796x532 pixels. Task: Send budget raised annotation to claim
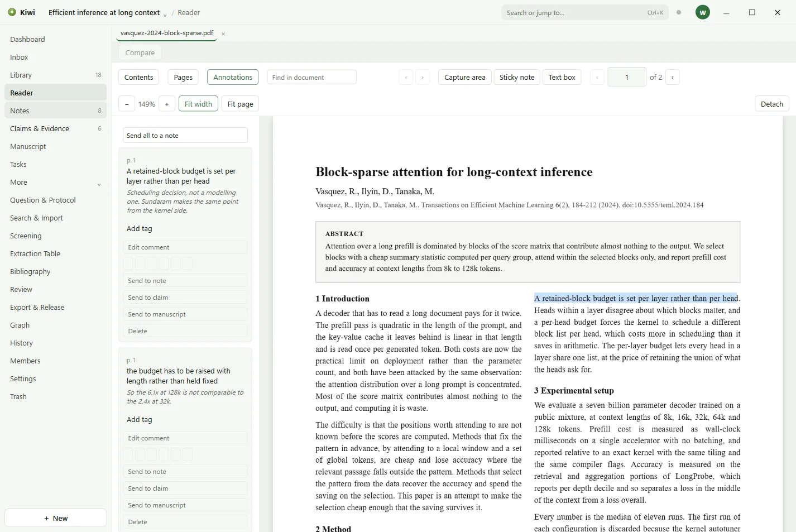point(185,488)
